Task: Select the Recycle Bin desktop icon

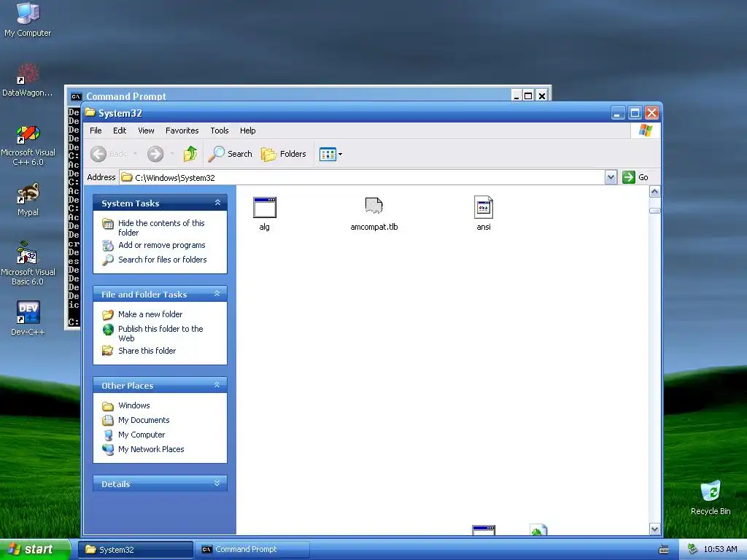Action: [x=711, y=497]
